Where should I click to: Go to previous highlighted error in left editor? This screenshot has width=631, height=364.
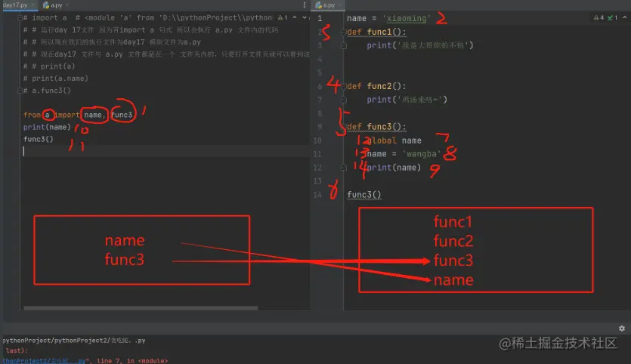click(295, 17)
